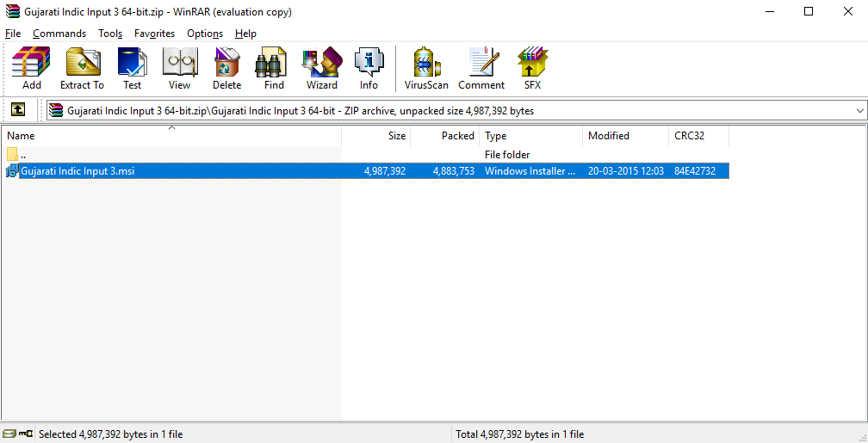Show archive Info
868x443 pixels.
[x=369, y=68]
